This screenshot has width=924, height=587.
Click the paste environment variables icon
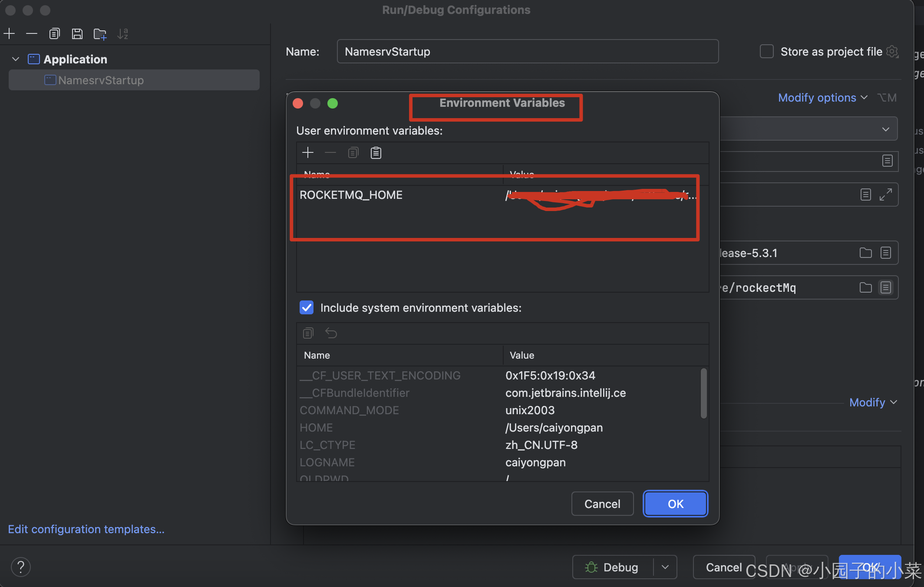tap(376, 152)
